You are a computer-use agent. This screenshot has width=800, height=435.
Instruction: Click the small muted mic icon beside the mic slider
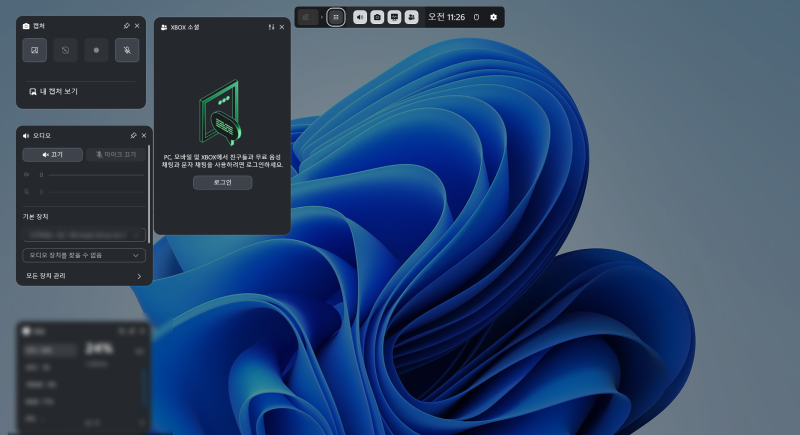coord(27,192)
